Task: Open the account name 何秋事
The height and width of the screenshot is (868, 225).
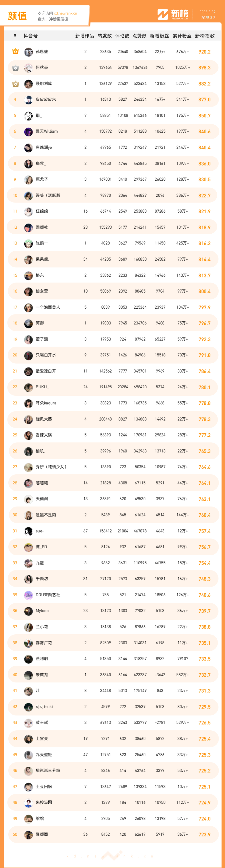Action: click(x=42, y=68)
